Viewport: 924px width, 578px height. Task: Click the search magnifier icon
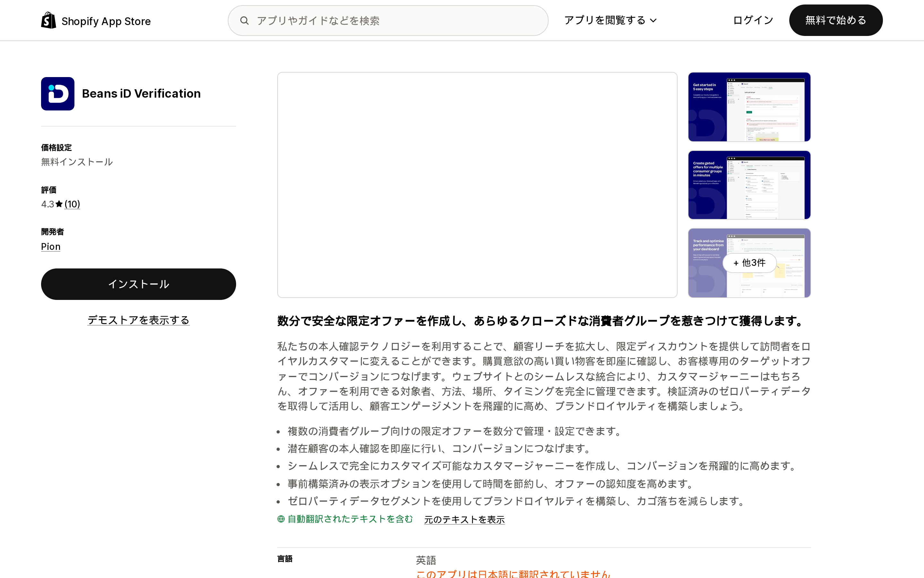[x=244, y=21]
